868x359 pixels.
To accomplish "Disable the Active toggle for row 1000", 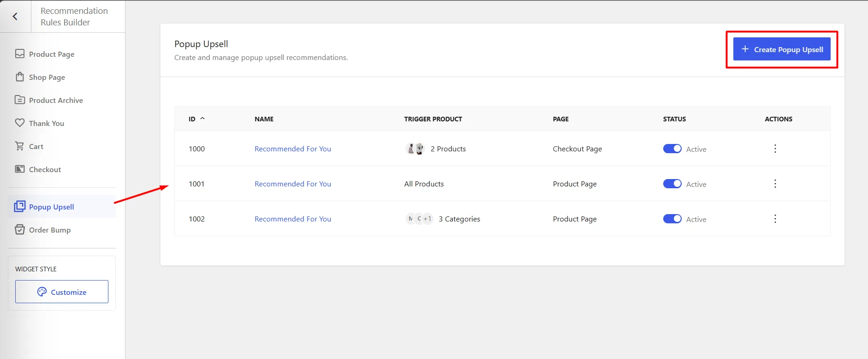I will (x=672, y=149).
